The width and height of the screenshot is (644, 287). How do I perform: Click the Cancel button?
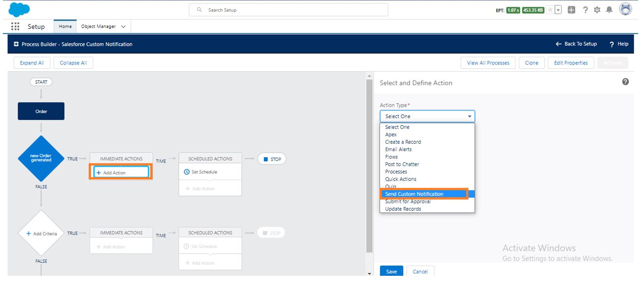(420, 271)
